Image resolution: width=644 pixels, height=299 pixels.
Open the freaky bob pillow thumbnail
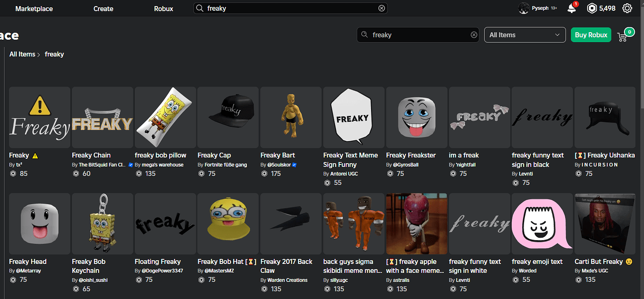[165, 118]
